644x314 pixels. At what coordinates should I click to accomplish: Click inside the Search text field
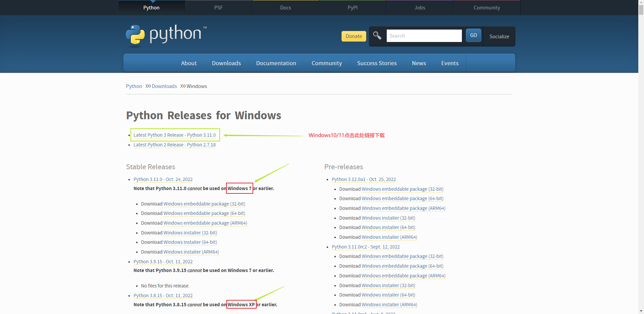[x=424, y=36]
